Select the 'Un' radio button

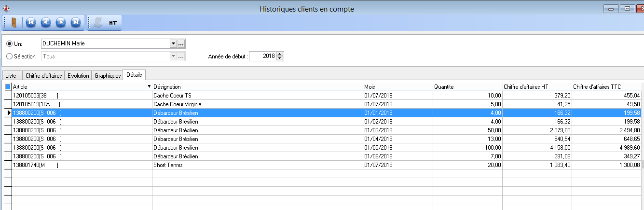pos(10,43)
